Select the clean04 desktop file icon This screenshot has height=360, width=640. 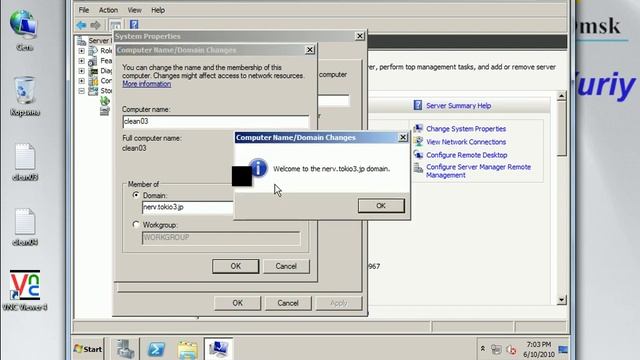[25, 227]
